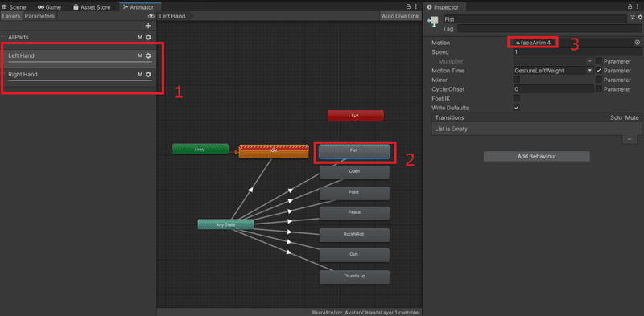Open Animator window kebab menu

click(416, 6)
